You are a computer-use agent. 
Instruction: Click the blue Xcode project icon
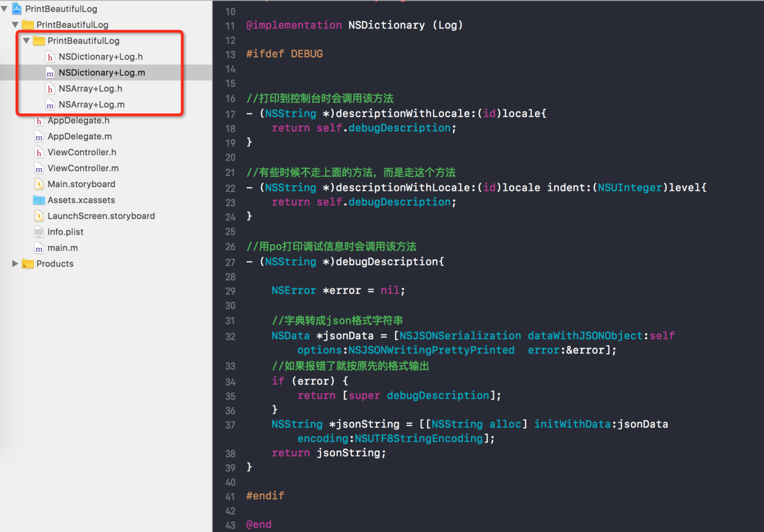(x=17, y=9)
